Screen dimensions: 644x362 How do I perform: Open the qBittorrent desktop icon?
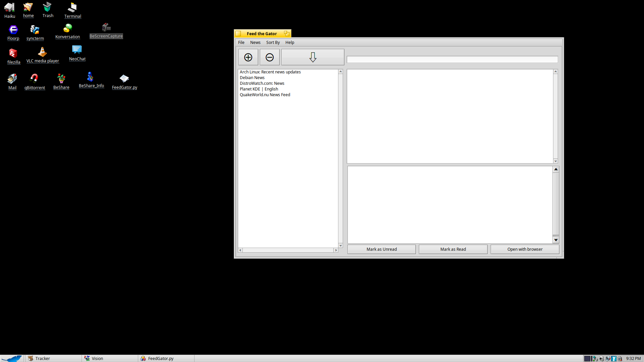pyautogui.click(x=34, y=79)
